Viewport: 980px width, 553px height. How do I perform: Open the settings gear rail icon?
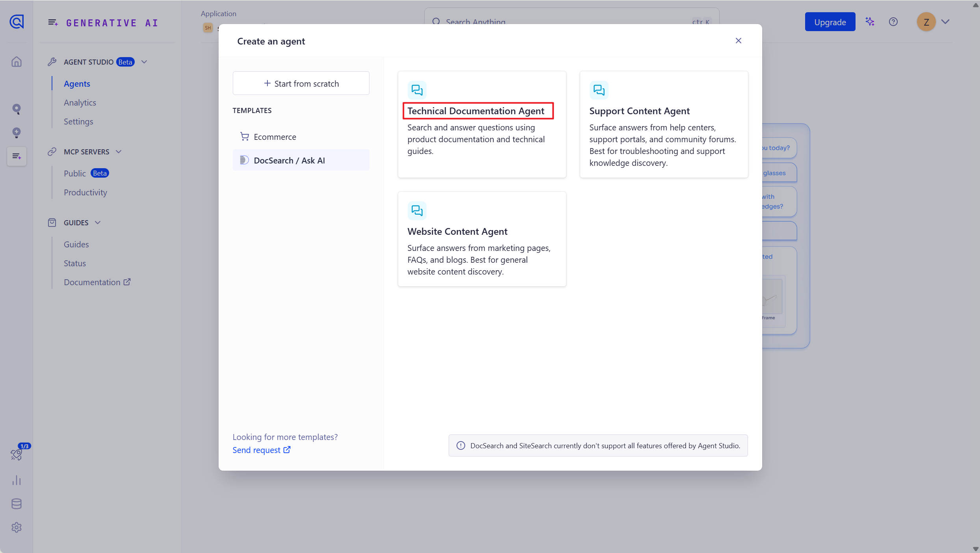coord(17,527)
